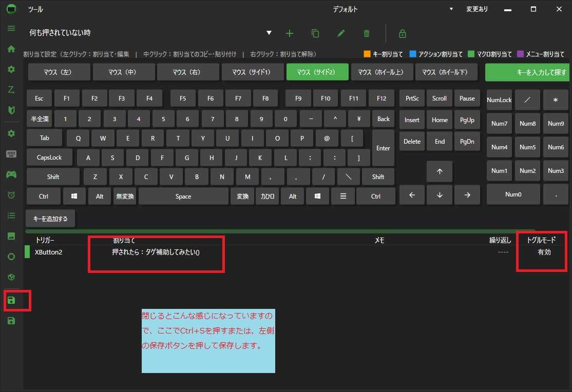Click the padlock lock icon
572x392 pixels.
[x=403, y=34]
